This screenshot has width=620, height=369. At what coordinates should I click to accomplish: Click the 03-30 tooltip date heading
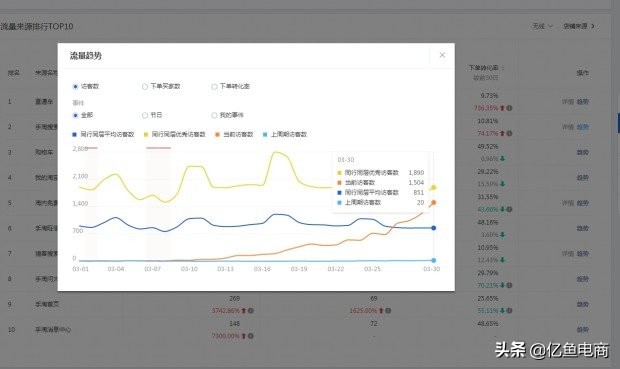tap(346, 159)
